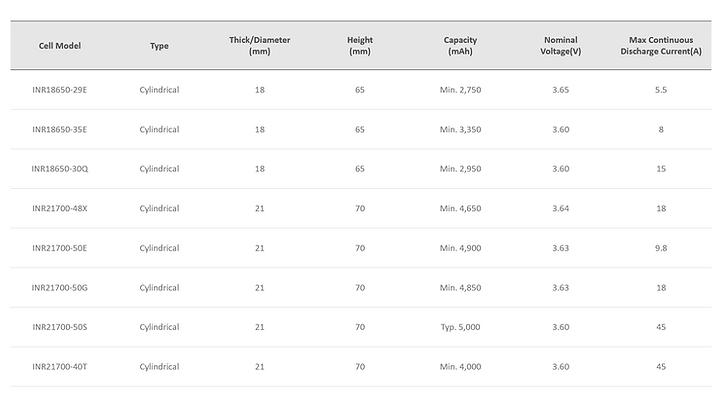Click the Capacity (mAh) column header

click(460, 46)
